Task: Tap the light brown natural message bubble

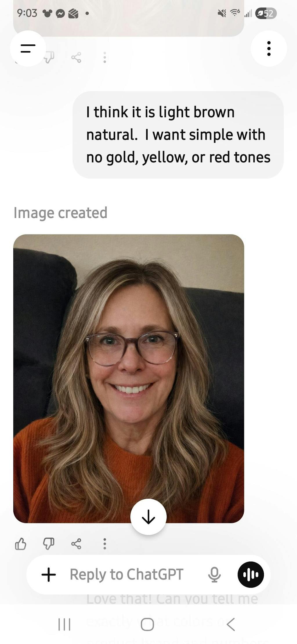Action: [178, 135]
